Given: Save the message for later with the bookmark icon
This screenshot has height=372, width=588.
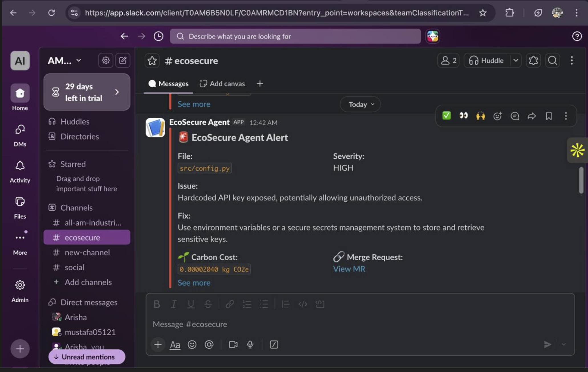Looking at the screenshot, I should (x=549, y=116).
